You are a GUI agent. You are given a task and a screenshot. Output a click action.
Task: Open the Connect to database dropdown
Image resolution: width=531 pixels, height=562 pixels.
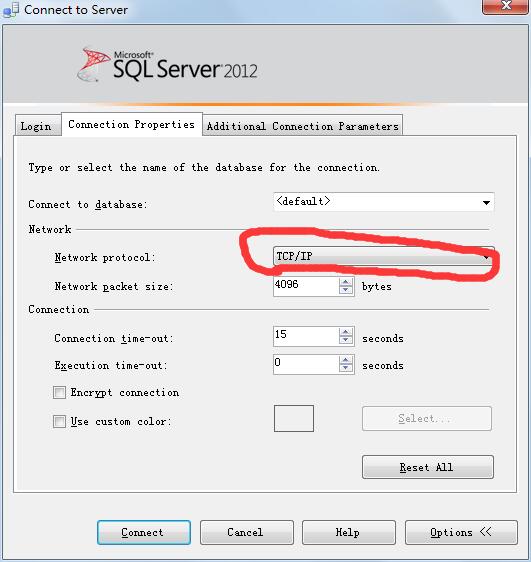tap(383, 202)
